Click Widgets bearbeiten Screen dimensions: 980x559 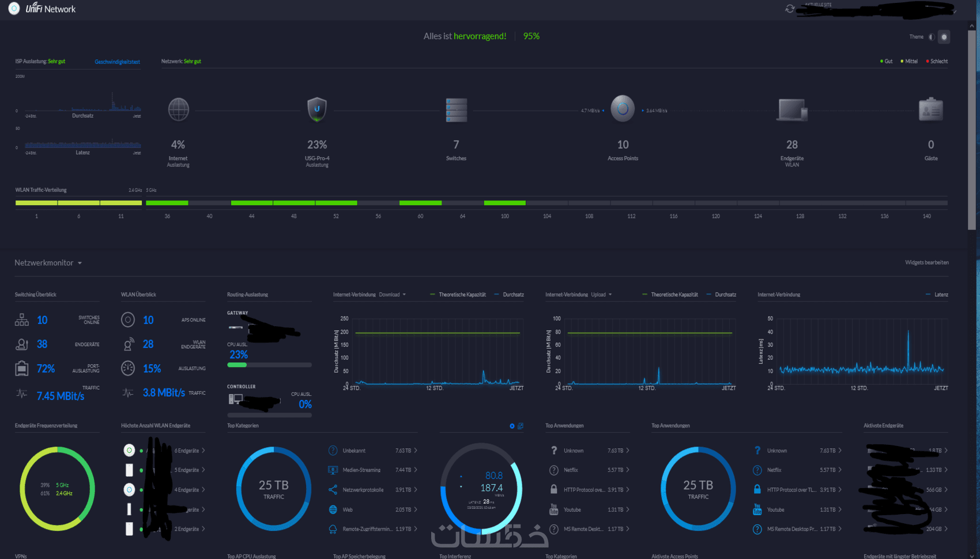click(x=927, y=263)
